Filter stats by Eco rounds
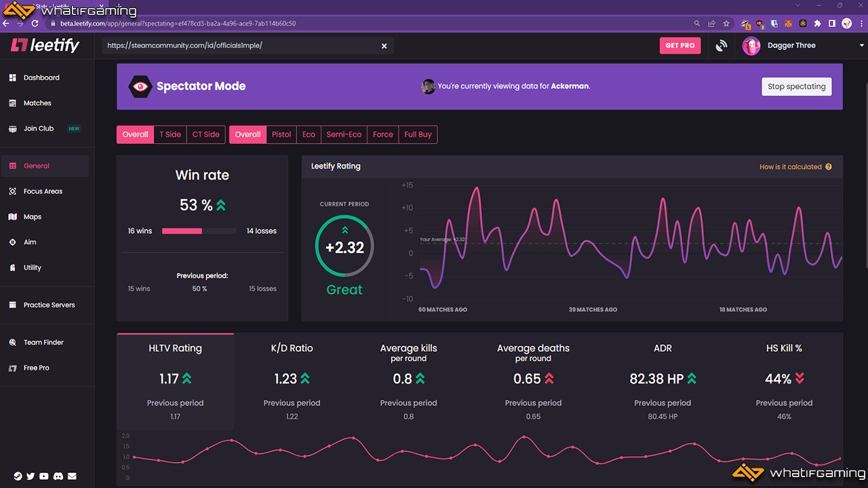868x488 pixels. coord(309,134)
